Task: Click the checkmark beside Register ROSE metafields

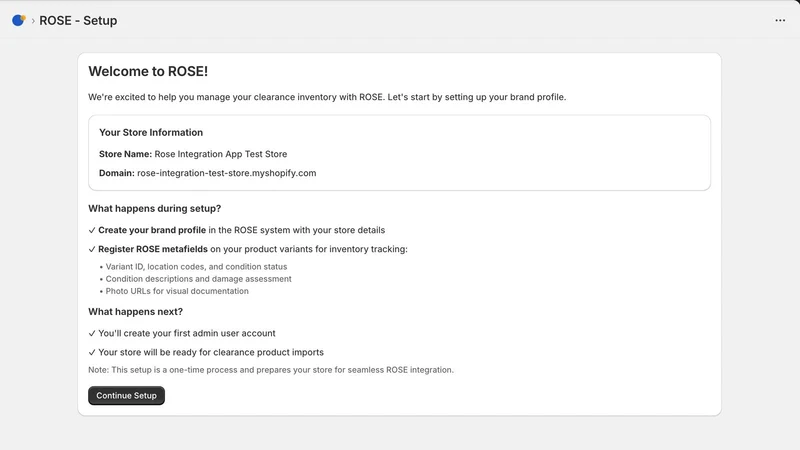Action: pos(92,249)
